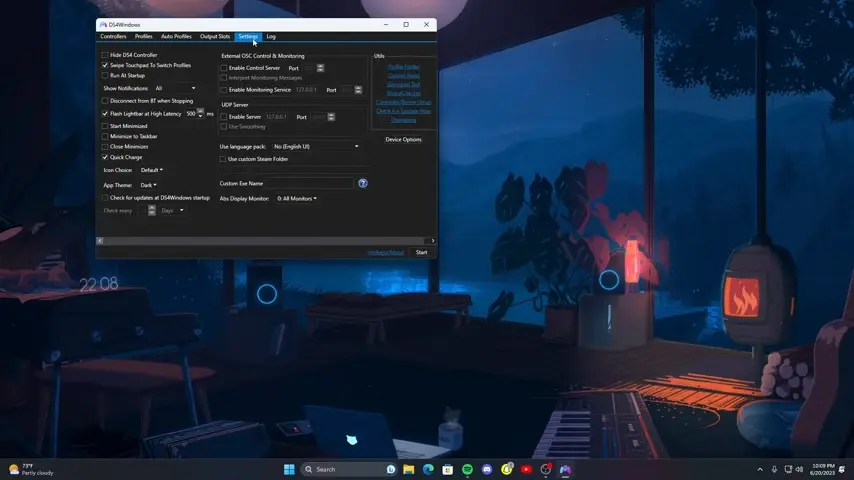Viewport: 854px width, 480px height.
Task: Enable Control Server checkbox
Action: [224, 68]
